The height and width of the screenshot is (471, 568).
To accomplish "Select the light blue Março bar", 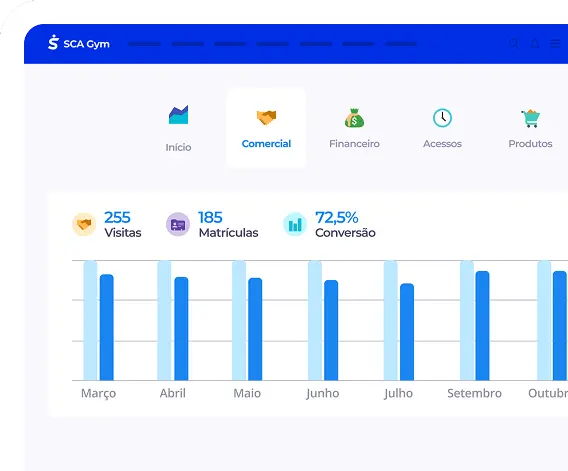I will (91, 320).
